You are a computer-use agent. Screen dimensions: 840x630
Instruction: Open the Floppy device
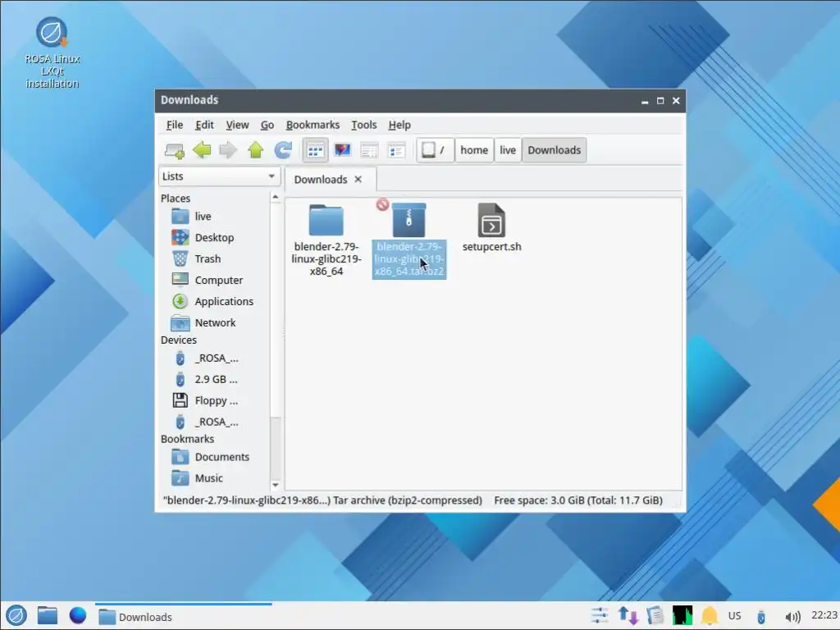click(x=214, y=400)
